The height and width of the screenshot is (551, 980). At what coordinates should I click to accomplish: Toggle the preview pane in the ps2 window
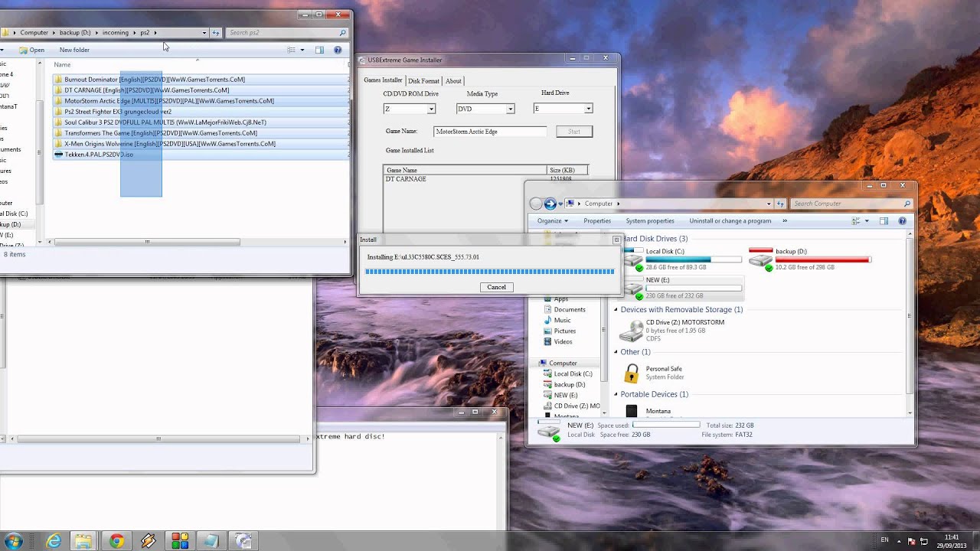coord(319,50)
